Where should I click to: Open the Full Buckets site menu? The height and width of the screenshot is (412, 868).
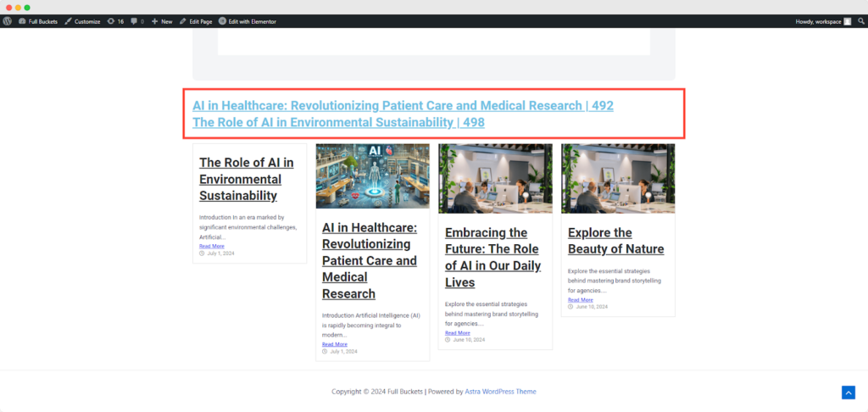(38, 21)
